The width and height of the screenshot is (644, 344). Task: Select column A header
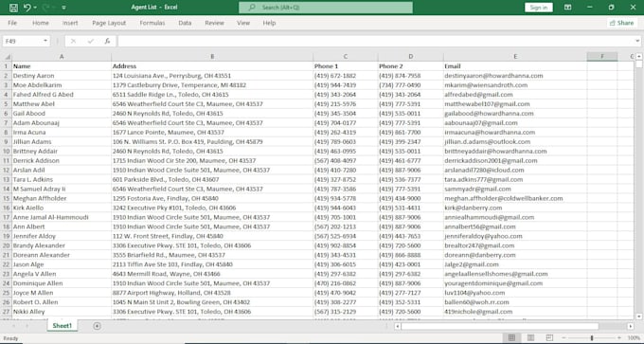tap(62, 57)
